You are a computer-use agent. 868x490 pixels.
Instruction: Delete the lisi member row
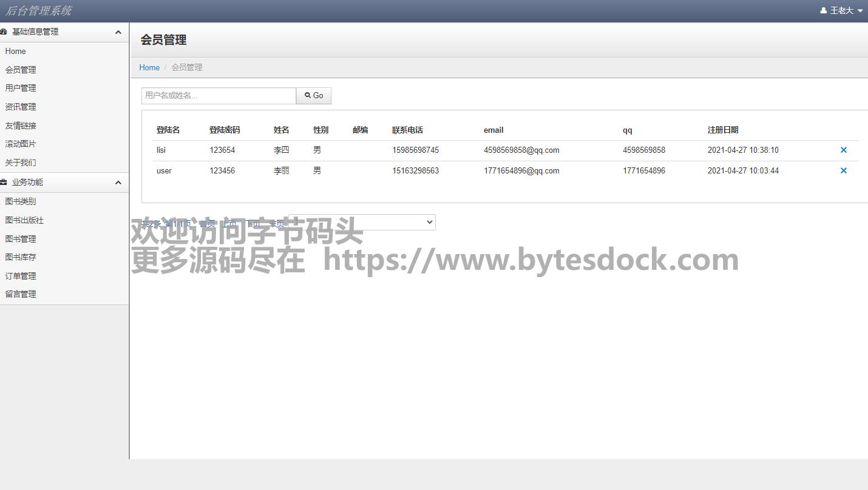coord(843,150)
